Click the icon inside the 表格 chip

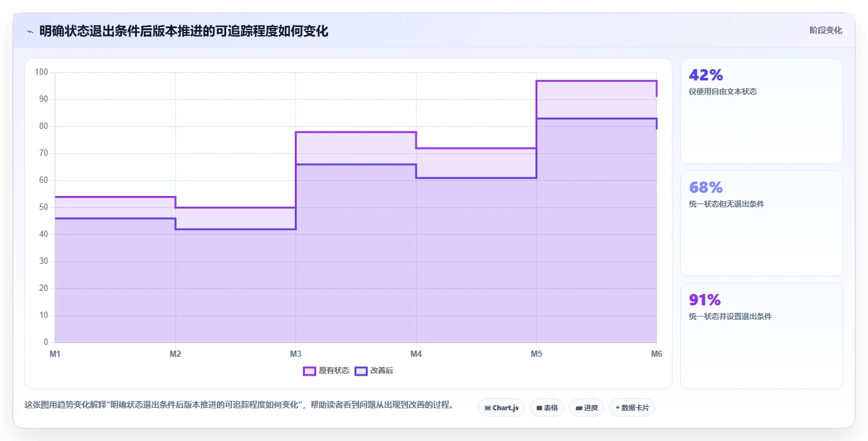pos(539,408)
